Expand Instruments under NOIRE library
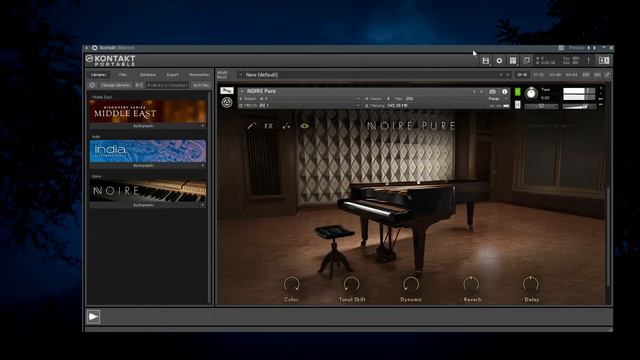Image resolution: width=640 pixels, height=360 pixels. 148,205
